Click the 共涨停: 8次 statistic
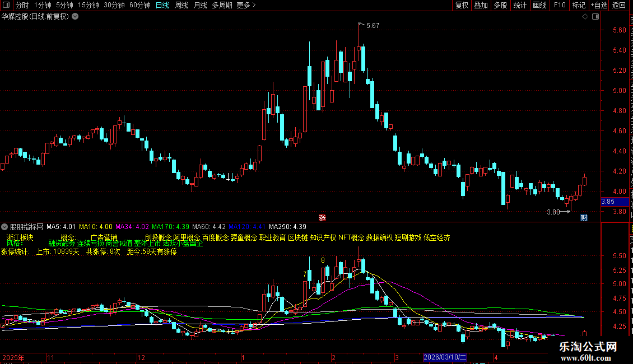Image resolution: width=633 pixels, height=364 pixels. (103, 251)
